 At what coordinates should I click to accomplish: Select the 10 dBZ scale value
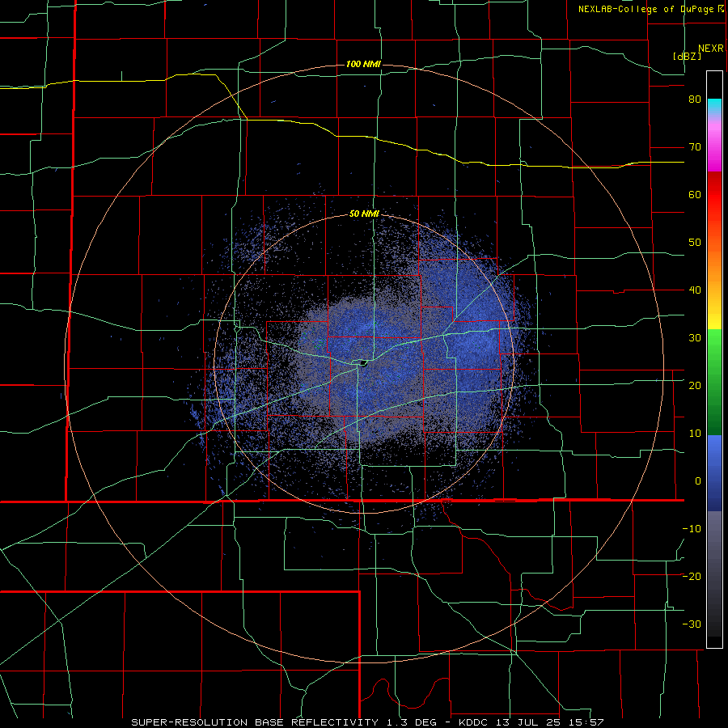coord(695,434)
